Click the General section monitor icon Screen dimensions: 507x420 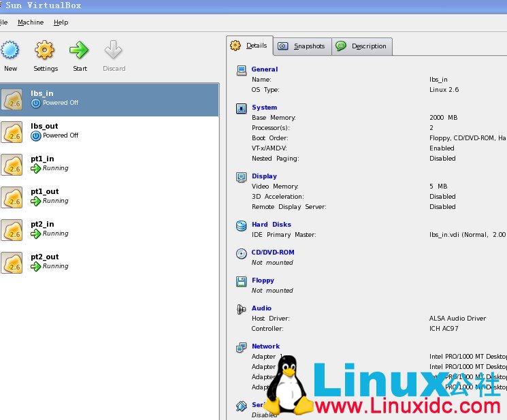(x=241, y=69)
